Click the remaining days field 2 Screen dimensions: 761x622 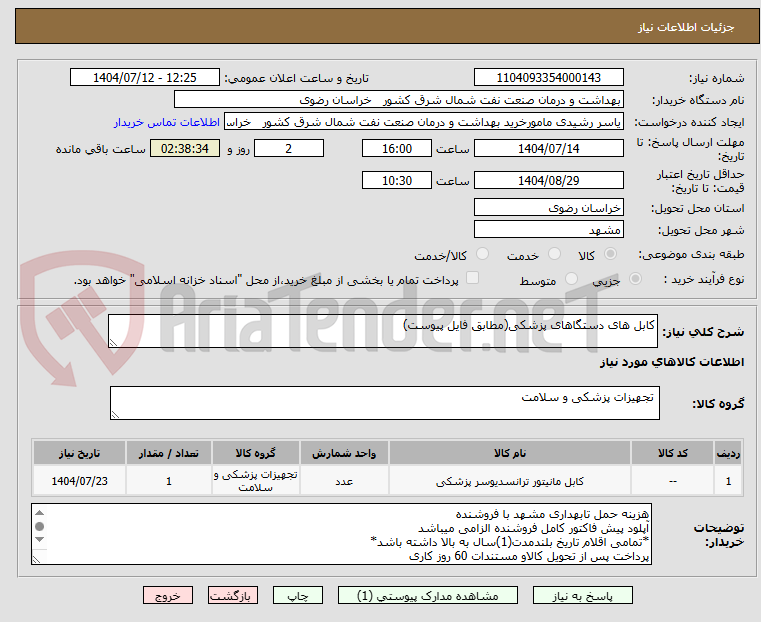pyautogui.click(x=289, y=148)
